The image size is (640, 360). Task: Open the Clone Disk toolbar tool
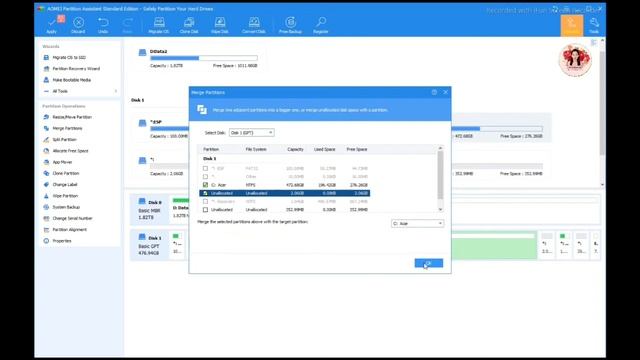coord(189,25)
